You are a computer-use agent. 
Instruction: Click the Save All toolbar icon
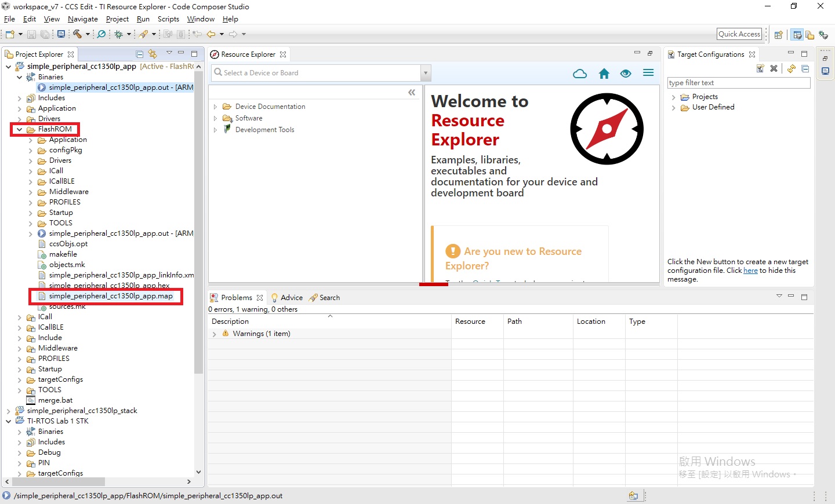[45, 34]
